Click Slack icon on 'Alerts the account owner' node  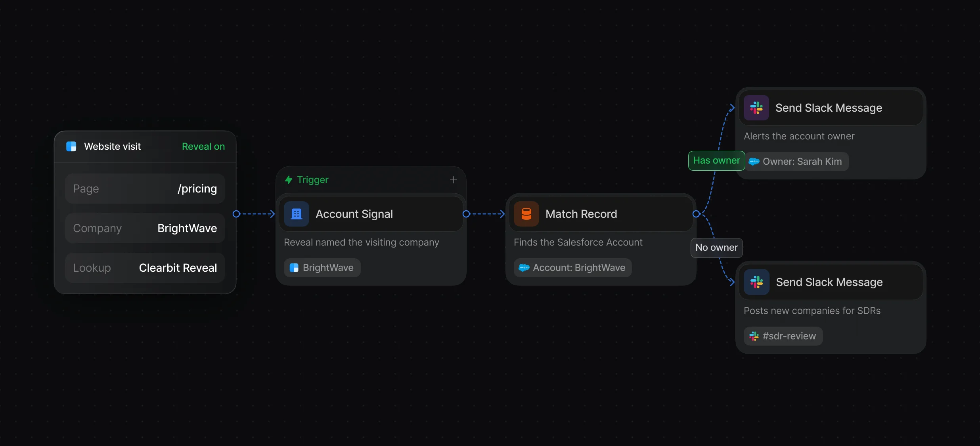point(756,108)
